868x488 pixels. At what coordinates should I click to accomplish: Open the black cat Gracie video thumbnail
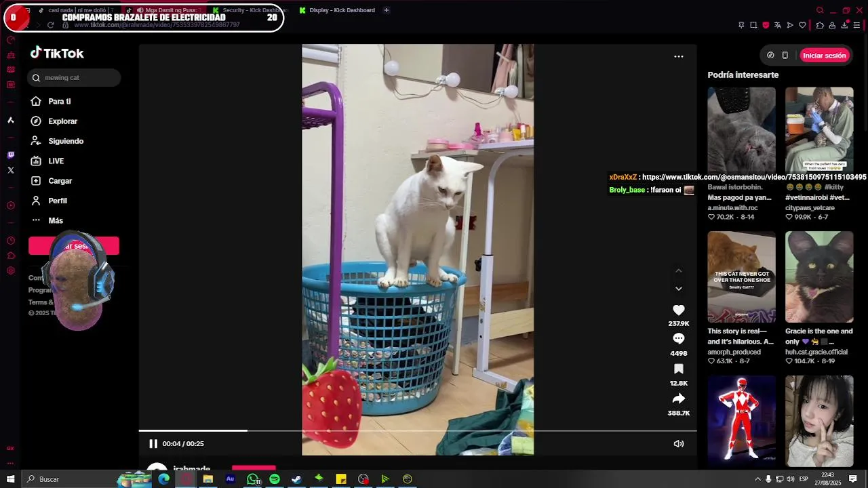pyautogui.click(x=819, y=277)
